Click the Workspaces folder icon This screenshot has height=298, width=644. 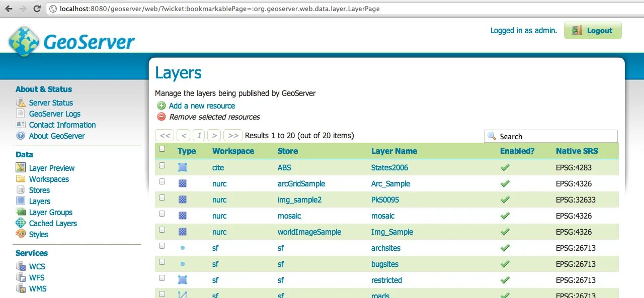point(21,179)
